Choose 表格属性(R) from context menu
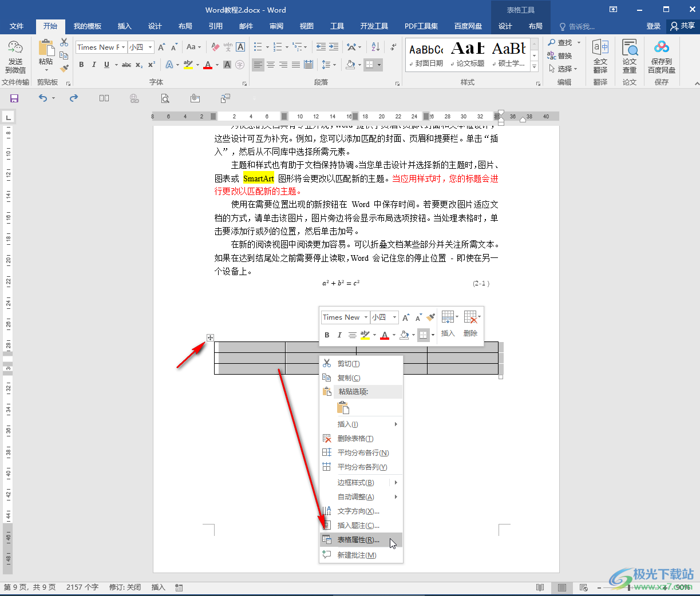The width and height of the screenshot is (700, 596). point(361,540)
